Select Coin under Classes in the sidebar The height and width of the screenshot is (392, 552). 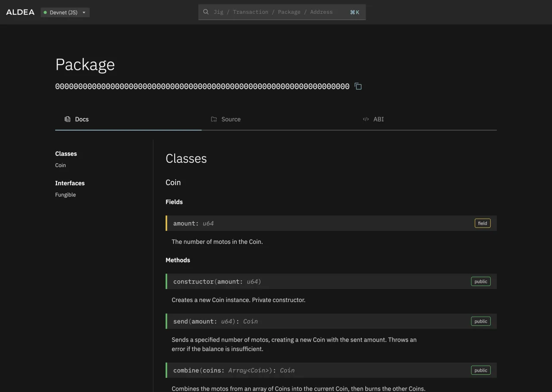click(60, 165)
